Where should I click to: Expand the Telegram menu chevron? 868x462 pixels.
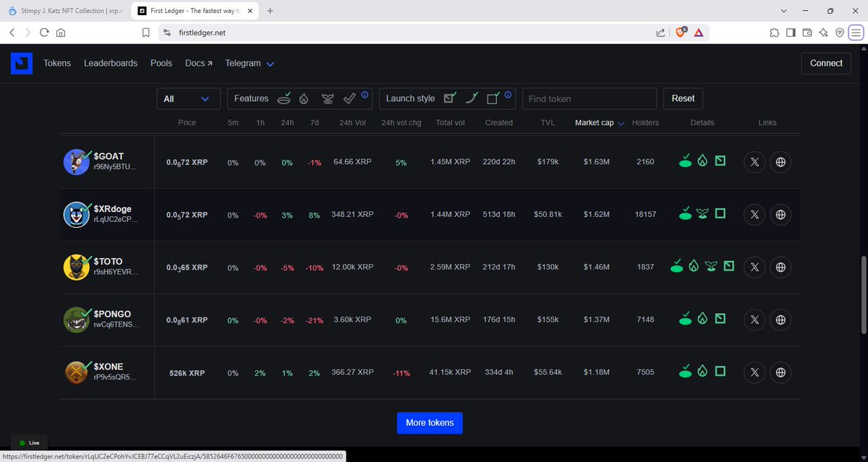pyautogui.click(x=270, y=64)
